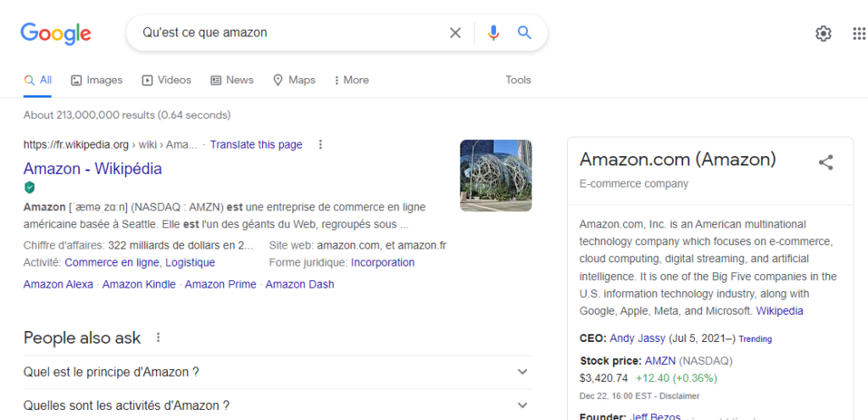868x420 pixels.
Task: Open the AMZN stock ticker link
Action: pyautogui.click(x=660, y=361)
